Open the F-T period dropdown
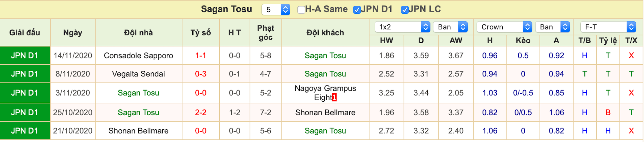The width and height of the screenshot is (644, 142). coord(608,27)
